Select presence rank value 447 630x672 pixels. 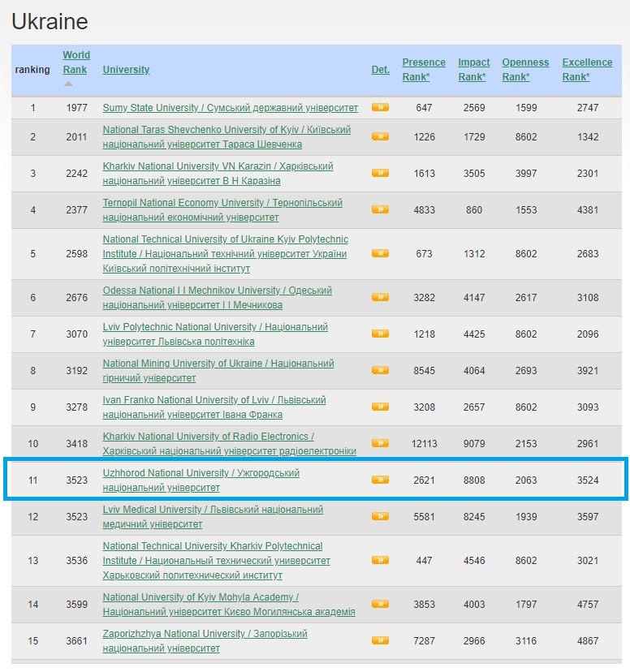click(x=424, y=560)
